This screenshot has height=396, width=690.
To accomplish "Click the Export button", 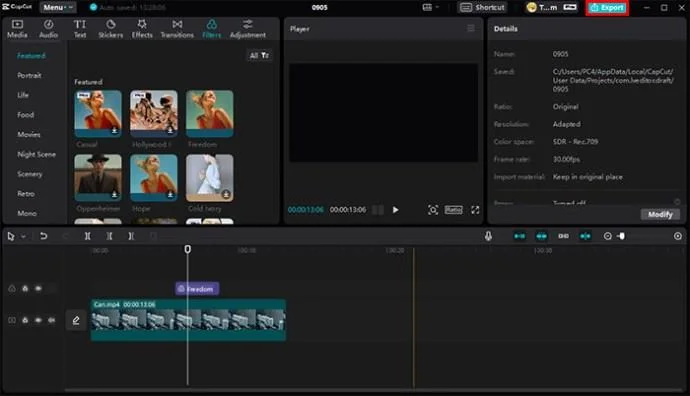I will (x=607, y=7).
